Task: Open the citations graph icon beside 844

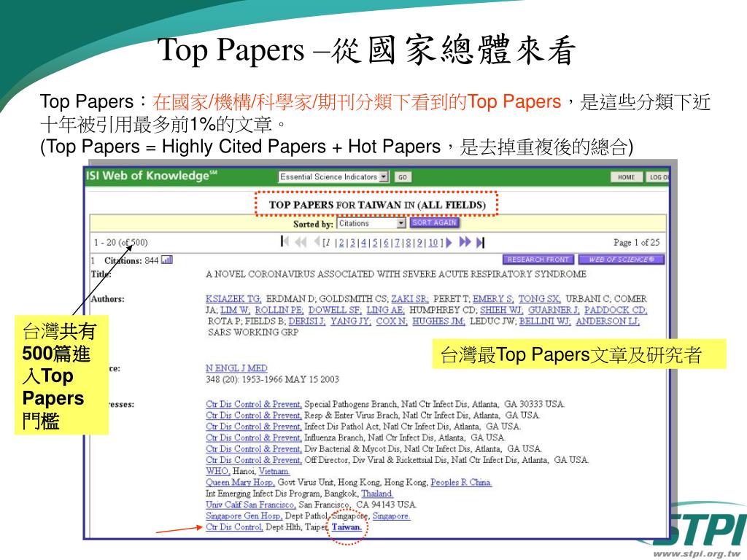Action: [167, 260]
